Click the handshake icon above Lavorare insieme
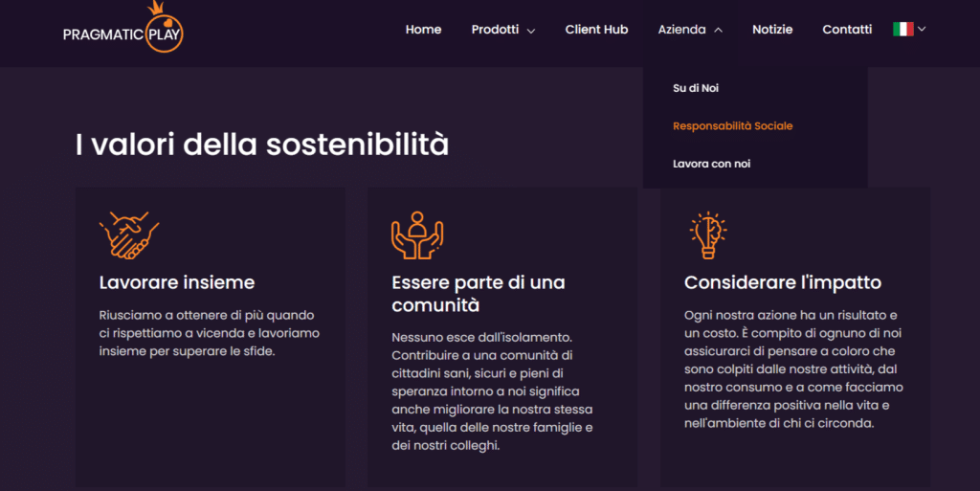980x491 pixels. click(x=128, y=235)
